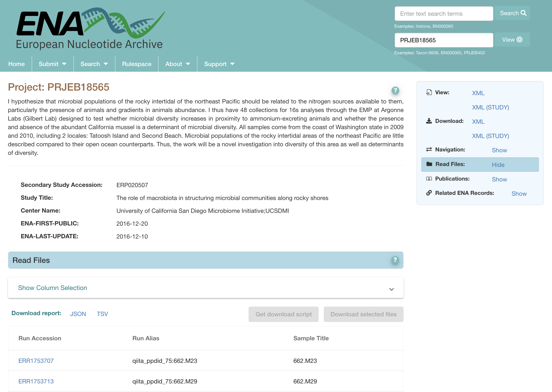Open the Support dropdown menu

[219, 64]
